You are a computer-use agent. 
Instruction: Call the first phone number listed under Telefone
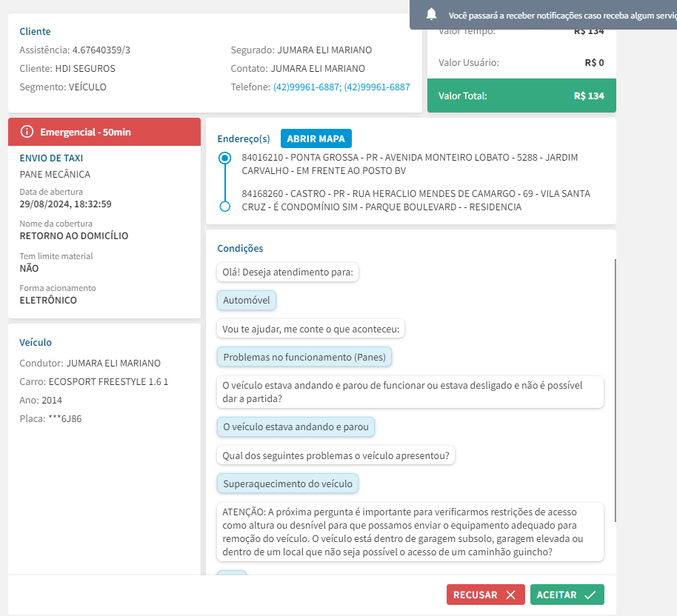pos(307,87)
